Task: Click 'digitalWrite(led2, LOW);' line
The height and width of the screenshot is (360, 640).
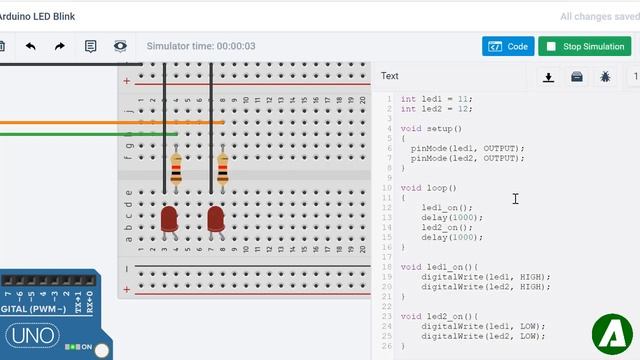Action: (483, 336)
